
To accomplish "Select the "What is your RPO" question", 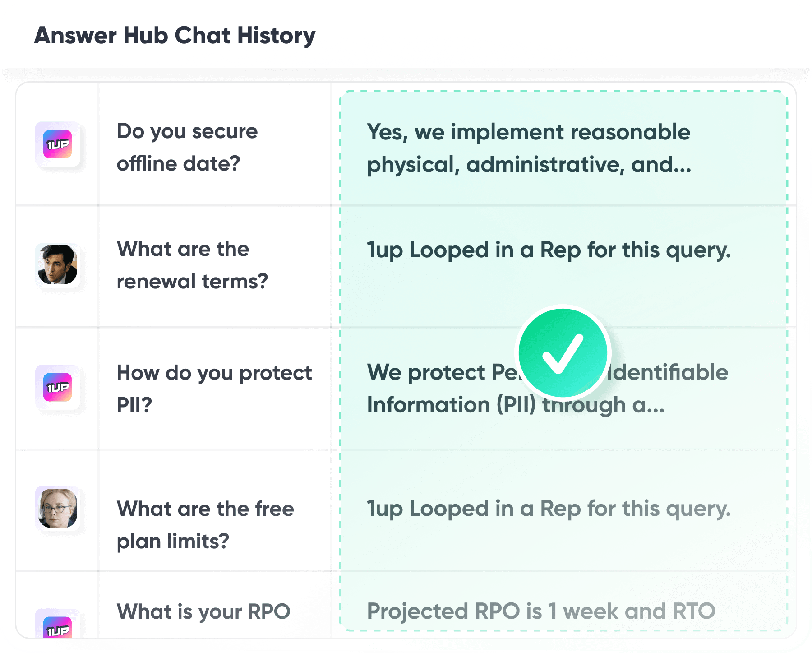I will coord(203,612).
